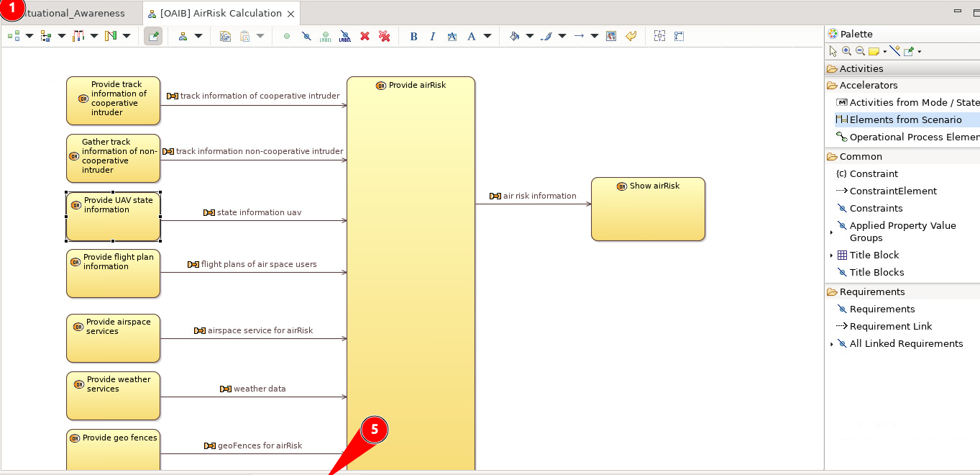Open the Layers hierarchy dropdown arrow
Screen dimensions: 980x475
pos(198,36)
